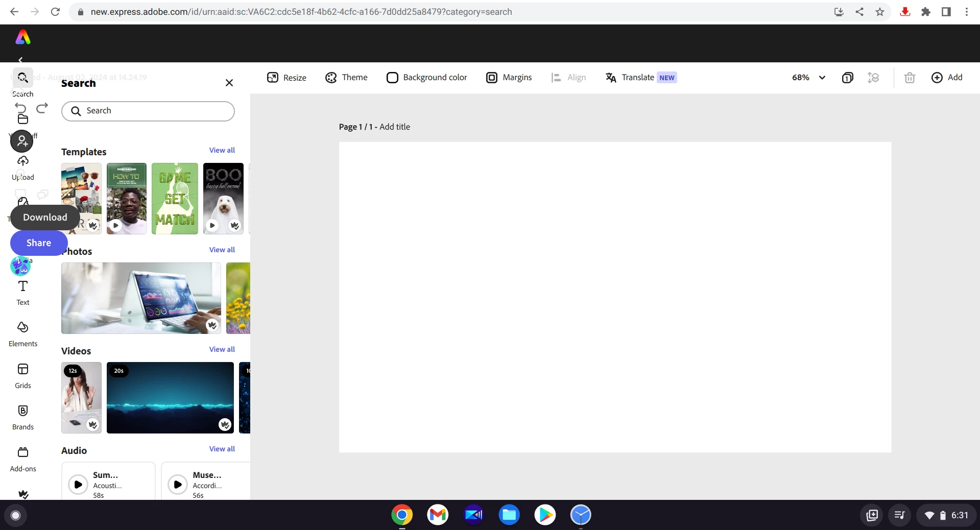Screen dimensions: 980x530
Task: Click the Align option
Action: pos(568,78)
